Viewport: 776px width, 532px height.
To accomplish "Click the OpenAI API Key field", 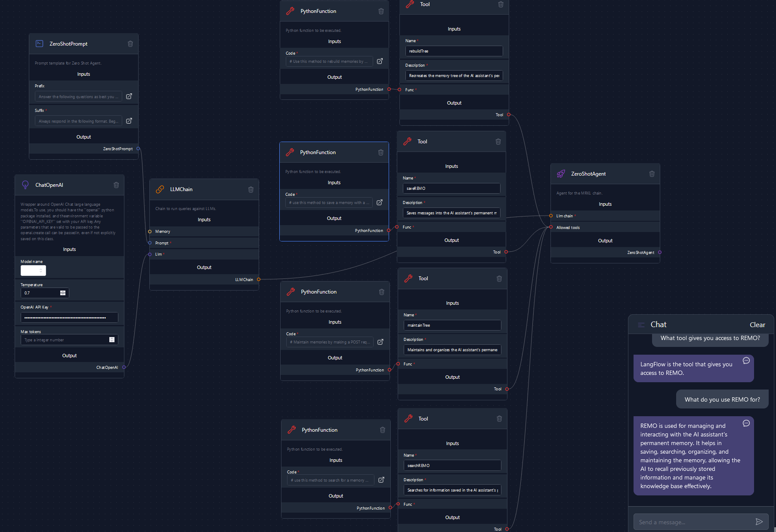I will [x=69, y=318].
